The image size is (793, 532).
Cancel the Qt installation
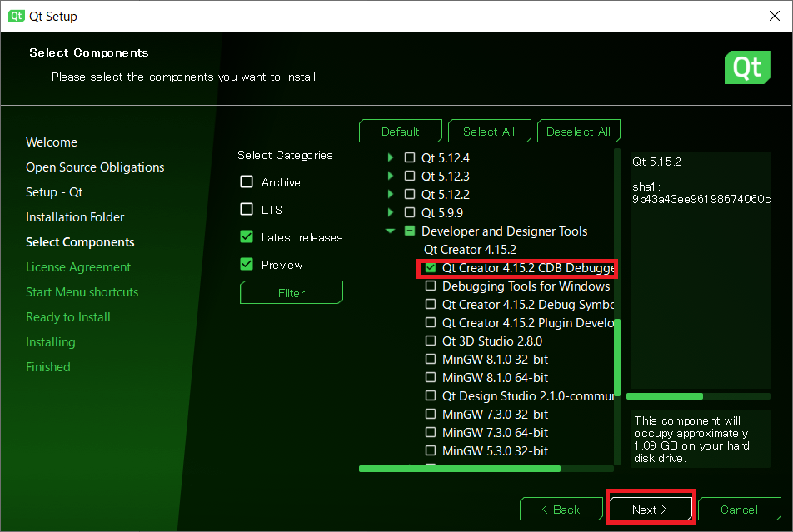(740, 510)
